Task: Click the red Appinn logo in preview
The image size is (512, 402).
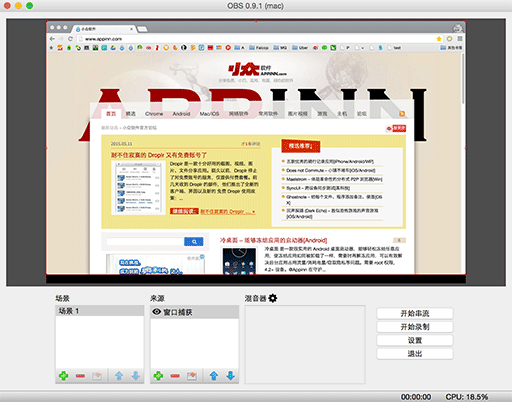Action: [x=257, y=70]
